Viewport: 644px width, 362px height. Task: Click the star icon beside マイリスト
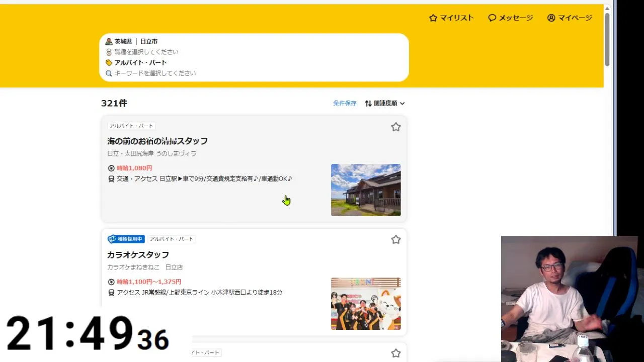click(x=433, y=18)
